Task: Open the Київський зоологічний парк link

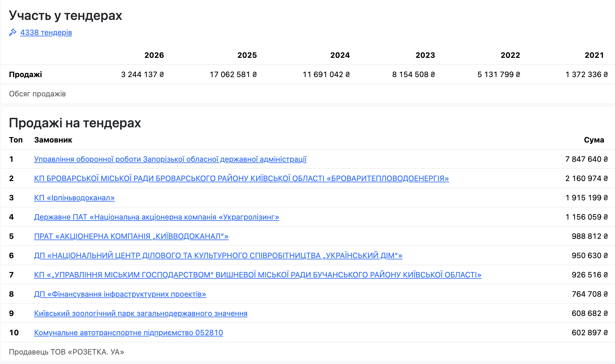Action: pos(141,313)
